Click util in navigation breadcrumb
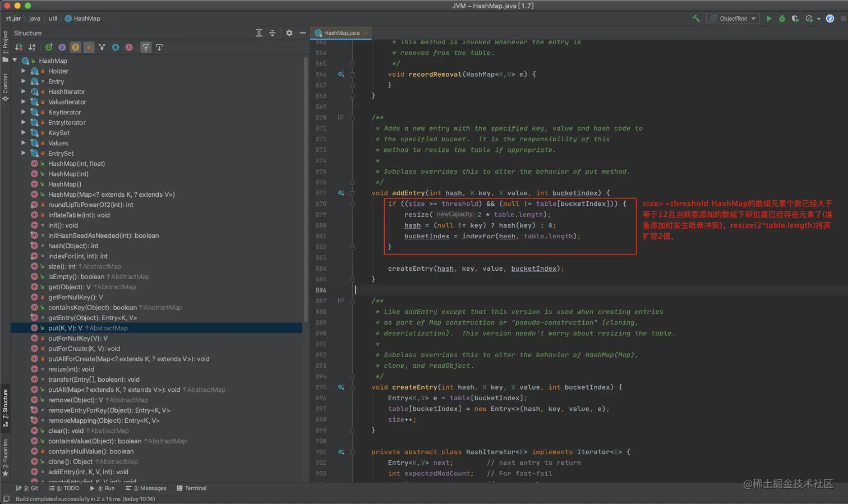The image size is (848, 504). click(x=53, y=19)
